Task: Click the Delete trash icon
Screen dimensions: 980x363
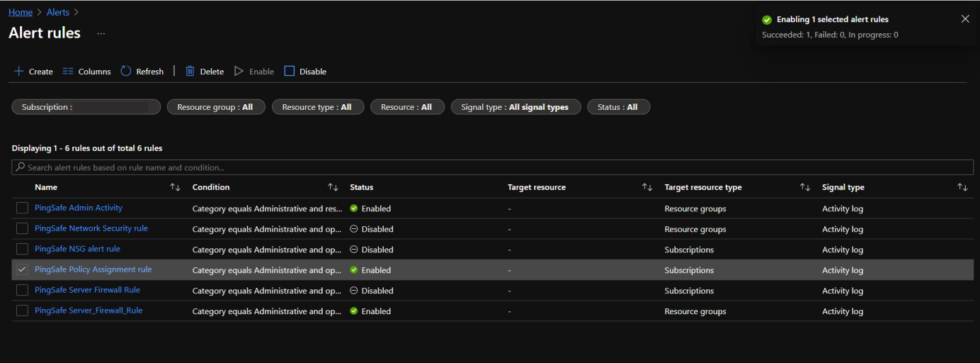Action: pos(190,72)
